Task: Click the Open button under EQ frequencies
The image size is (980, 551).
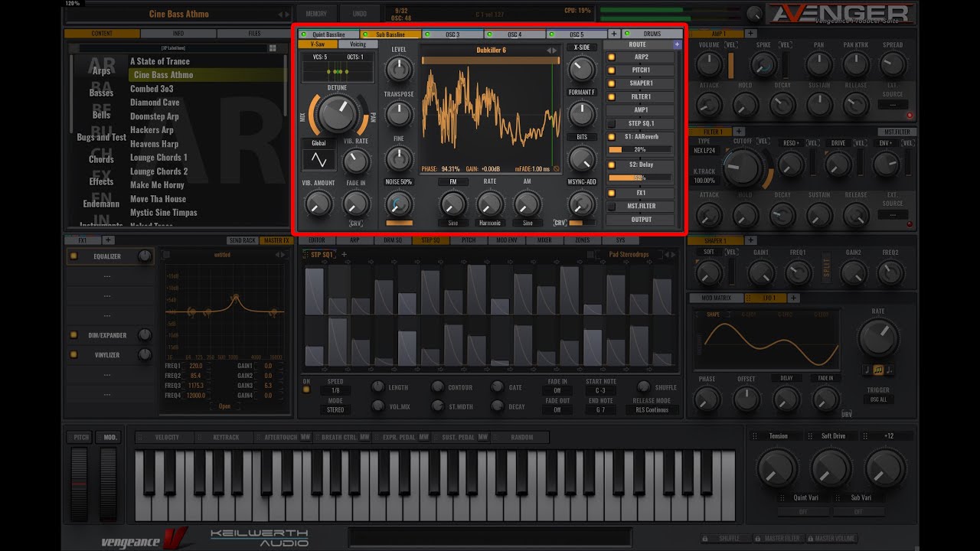Action: (x=224, y=406)
